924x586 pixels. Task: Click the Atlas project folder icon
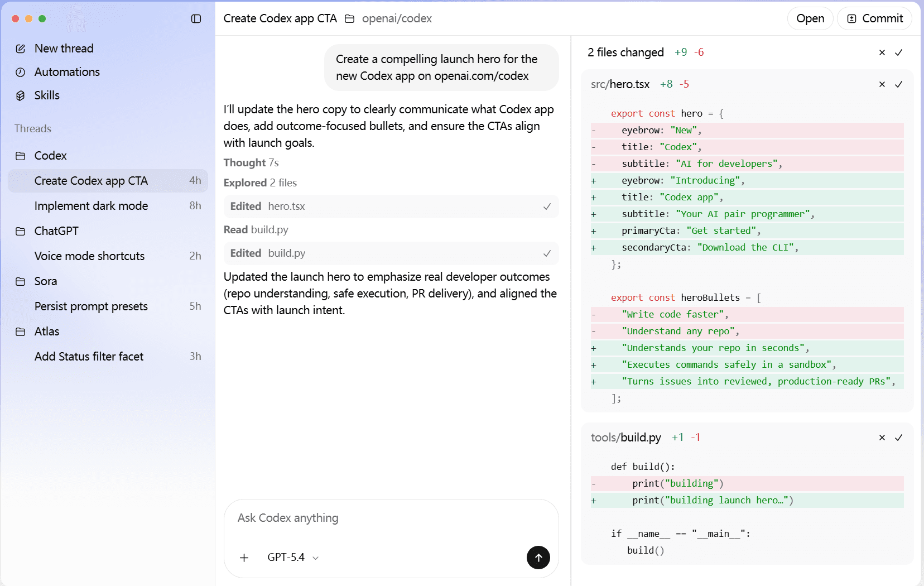tap(21, 332)
